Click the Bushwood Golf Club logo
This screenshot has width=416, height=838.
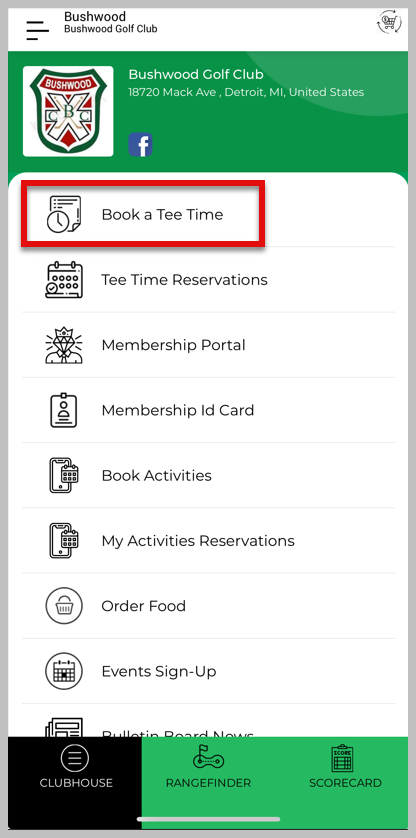click(x=68, y=111)
